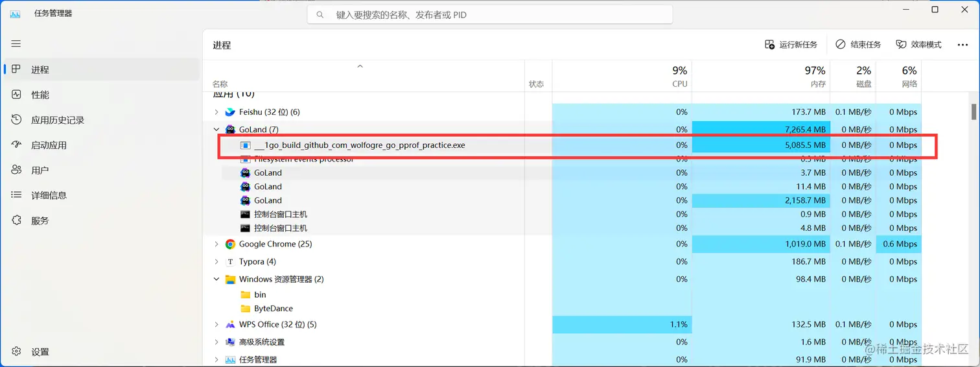Image resolution: width=980 pixels, height=367 pixels.
Task: Click the Windows 资源管理器 folder icon
Action: pos(230,279)
